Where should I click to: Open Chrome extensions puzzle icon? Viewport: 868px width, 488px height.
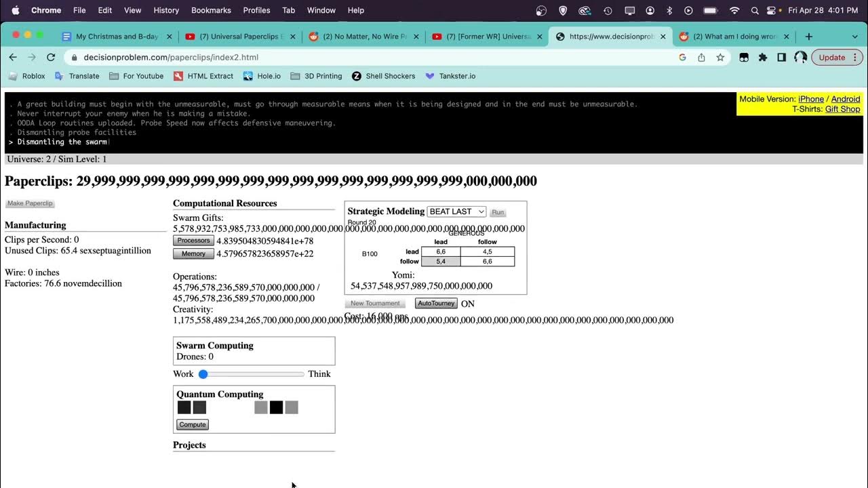point(763,58)
